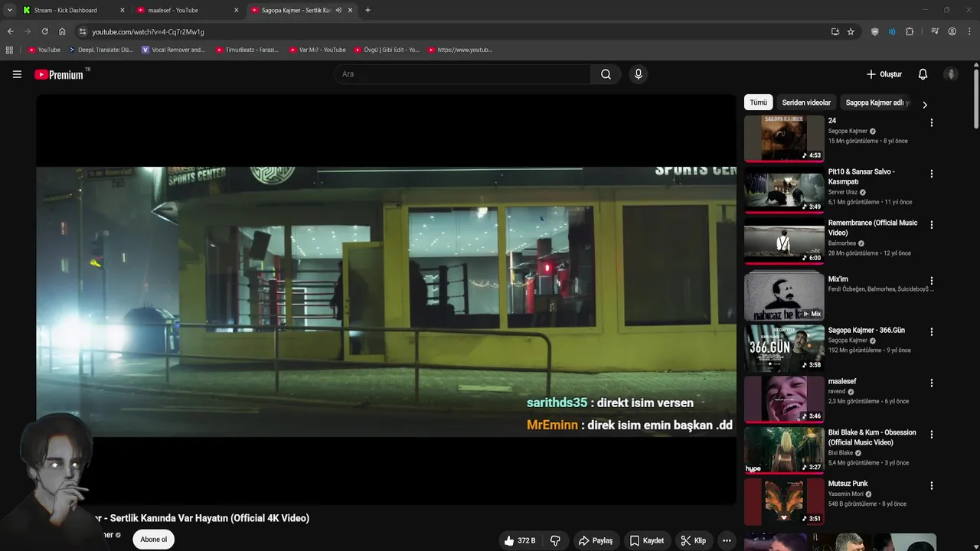The width and height of the screenshot is (980, 551).
Task: Open options for Remembrance video
Action: pyautogui.click(x=931, y=225)
